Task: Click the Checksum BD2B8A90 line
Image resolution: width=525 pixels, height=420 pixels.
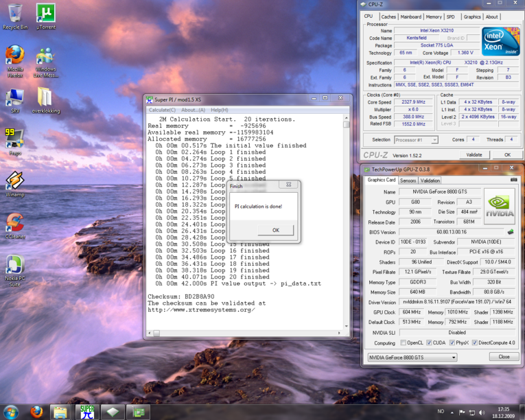Action: 180,296
